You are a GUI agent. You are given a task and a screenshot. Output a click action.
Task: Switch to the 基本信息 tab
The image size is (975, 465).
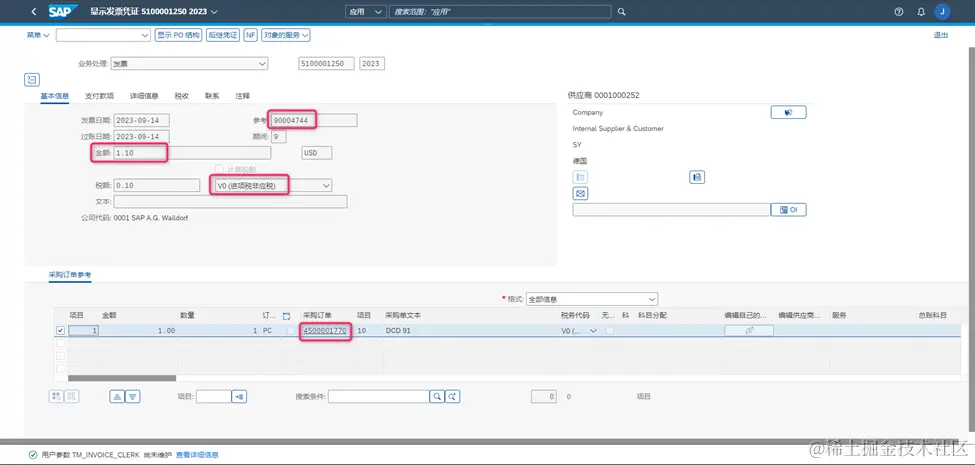pyautogui.click(x=55, y=96)
